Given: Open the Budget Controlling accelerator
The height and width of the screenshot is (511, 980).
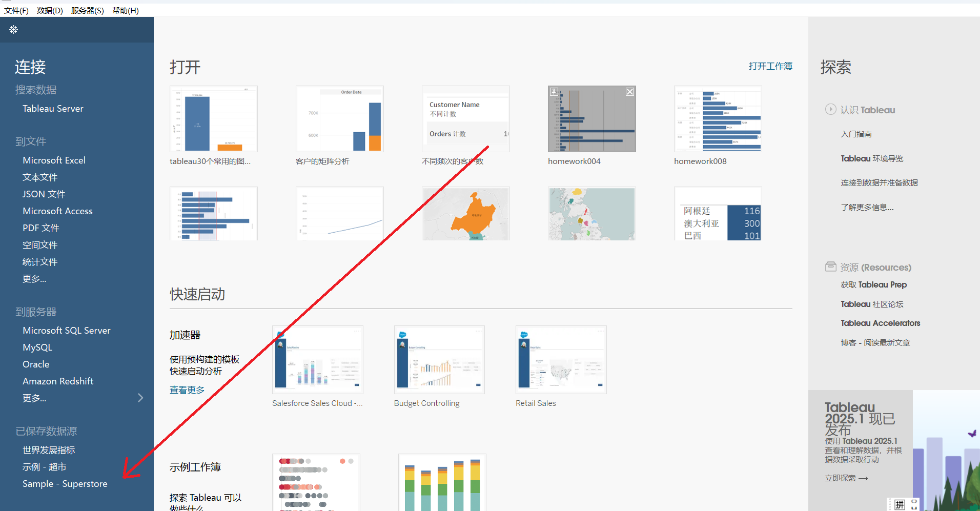Looking at the screenshot, I should (x=439, y=360).
